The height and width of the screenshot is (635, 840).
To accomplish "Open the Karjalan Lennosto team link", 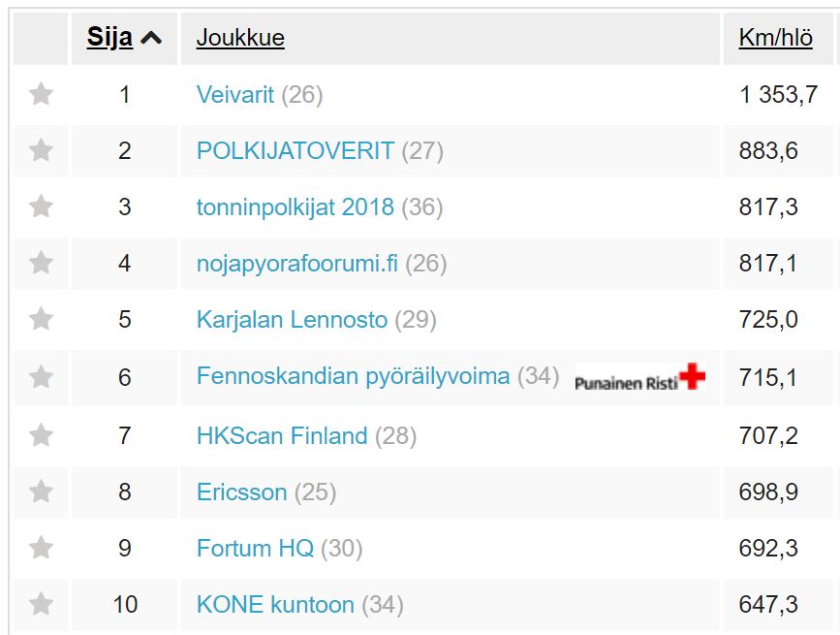I will (x=292, y=319).
